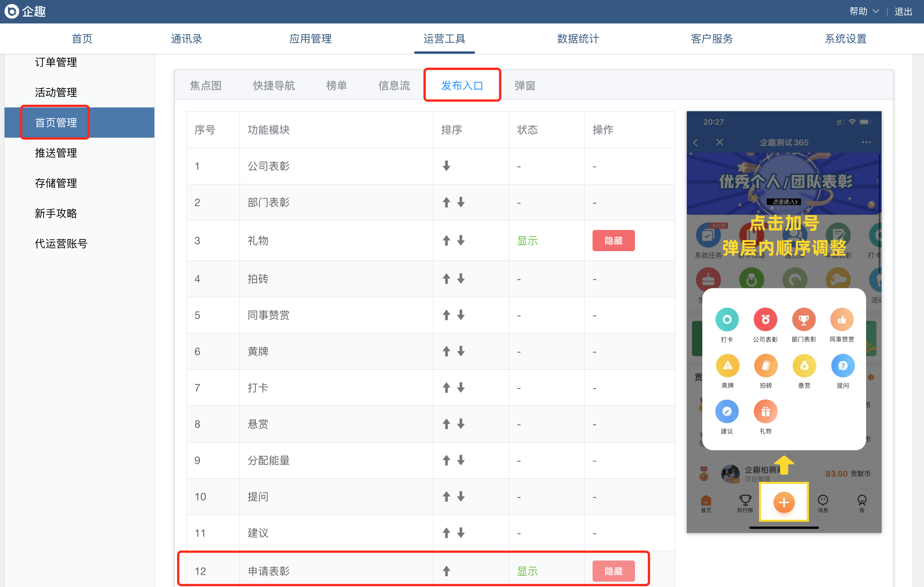Viewport: 924px width, 587px height.
Task: Open 新手攻略 from sidebar
Action: [x=56, y=213]
